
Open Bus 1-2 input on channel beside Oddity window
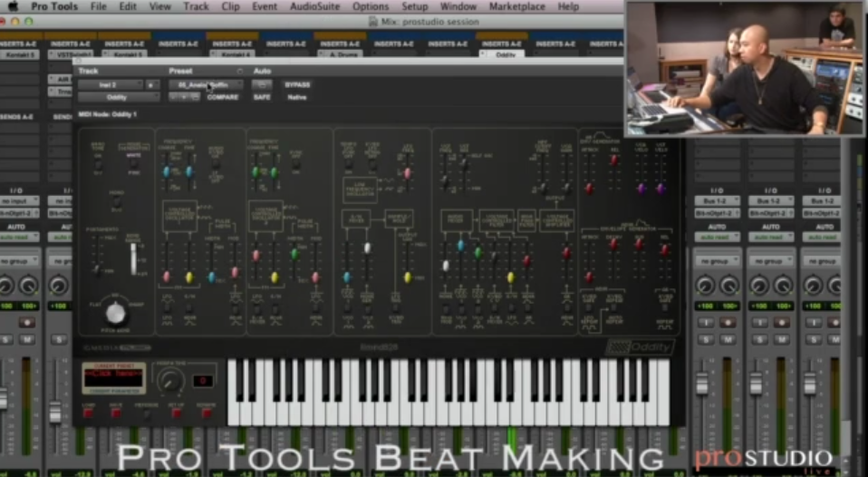coord(717,200)
